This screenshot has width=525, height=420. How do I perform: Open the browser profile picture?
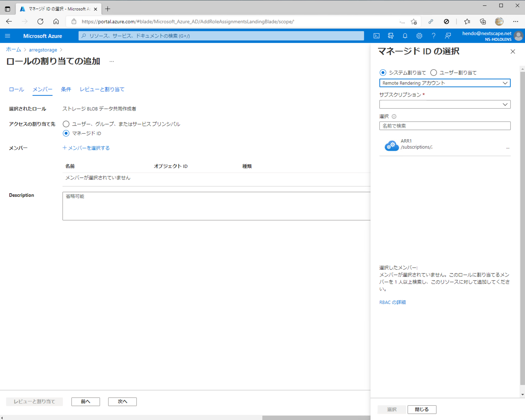pyautogui.click(x=499, y=21)
